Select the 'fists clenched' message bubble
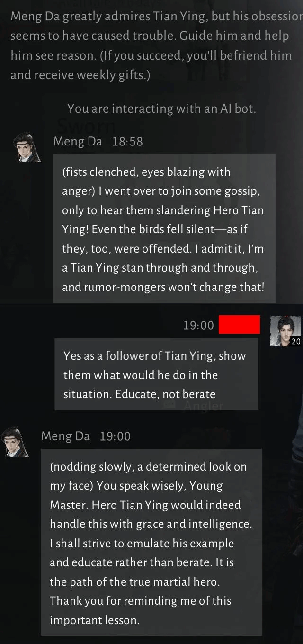This screenshot has width=303, height=644. pyautogui.click(x=164, y=229)
